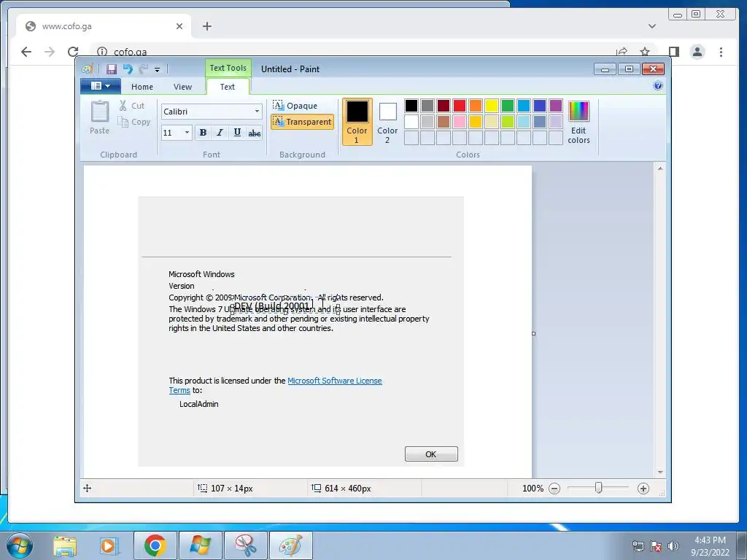Toggle Bold text formatting

tap(203, 133)
